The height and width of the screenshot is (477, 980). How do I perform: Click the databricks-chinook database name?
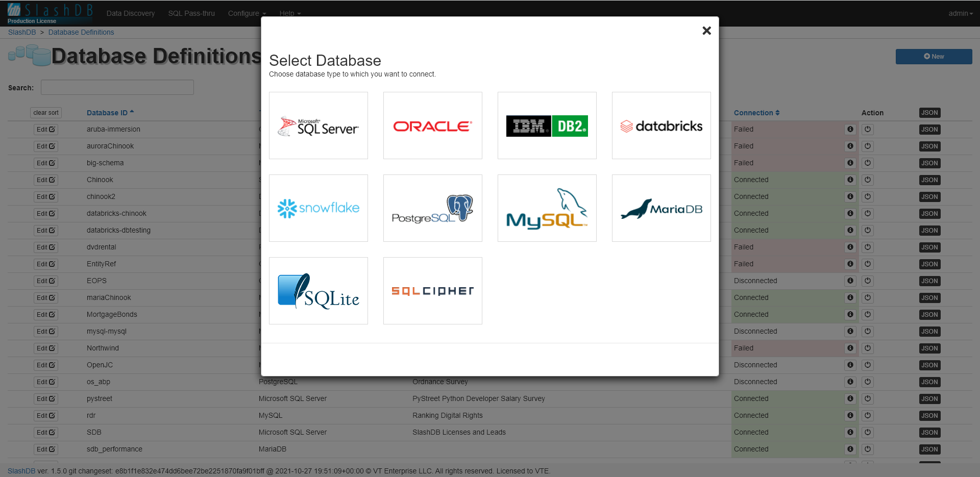pos(116,213)
